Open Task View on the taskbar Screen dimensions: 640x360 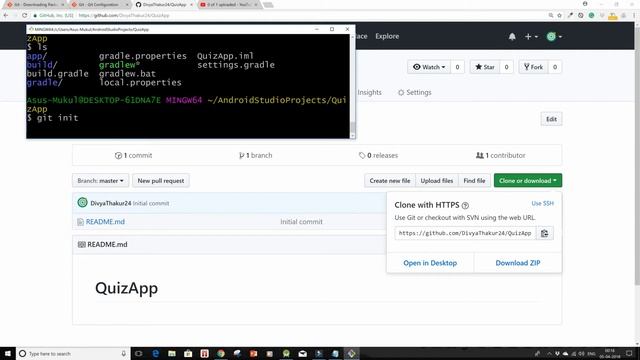(139, 353)
